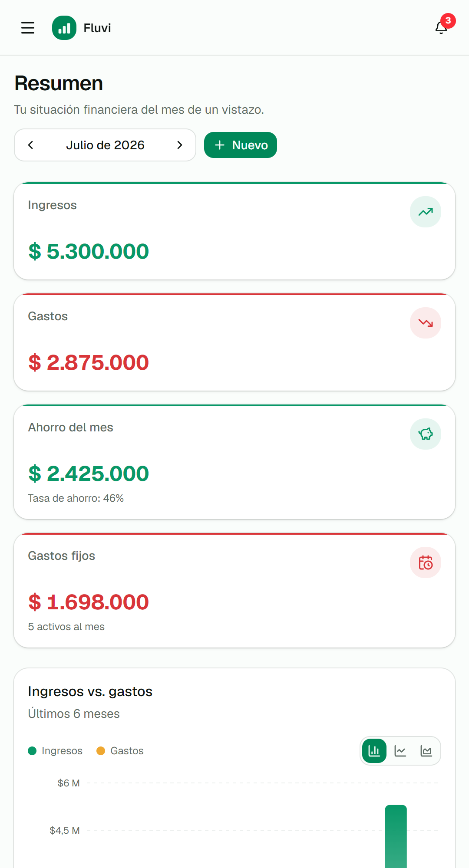Switch chart to bar view
Image resolution: width=469 pixels, height=868 pixels.
point(374,751)
